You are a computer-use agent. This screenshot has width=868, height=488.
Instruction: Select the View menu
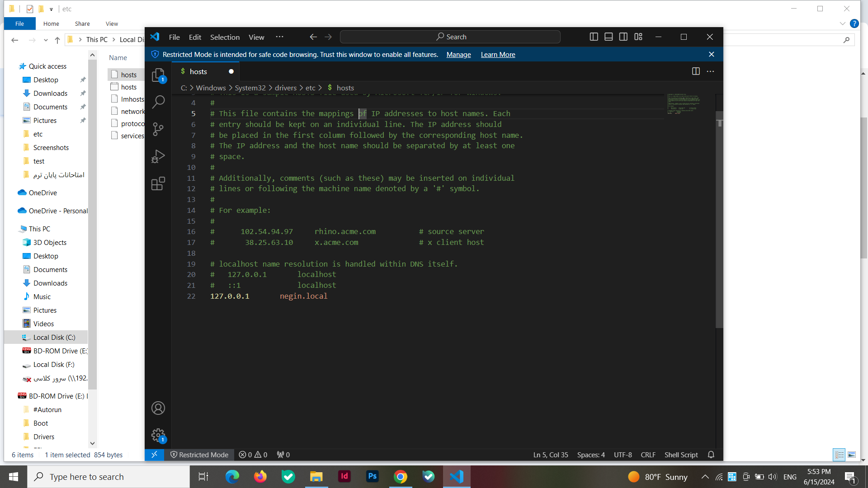coord(256,36)
